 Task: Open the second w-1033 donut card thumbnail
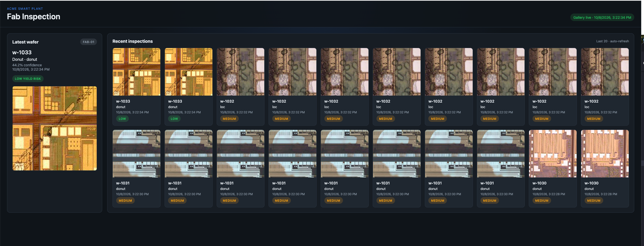coord(189,72)
